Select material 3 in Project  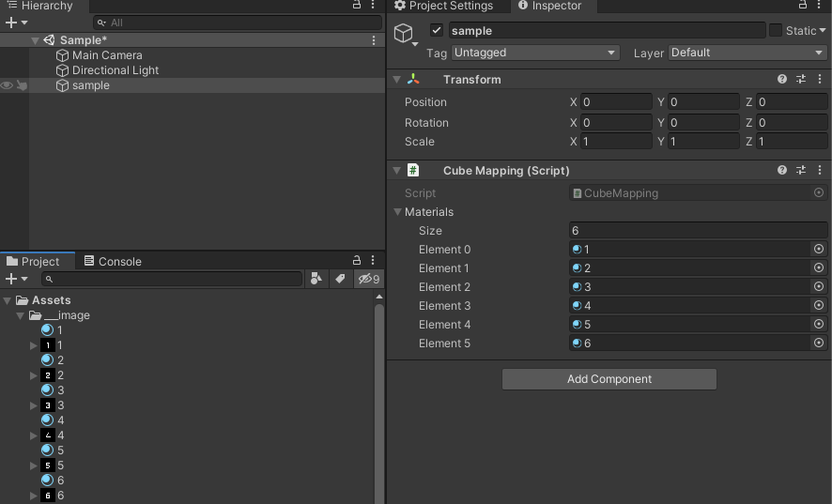tap(53, 389)
